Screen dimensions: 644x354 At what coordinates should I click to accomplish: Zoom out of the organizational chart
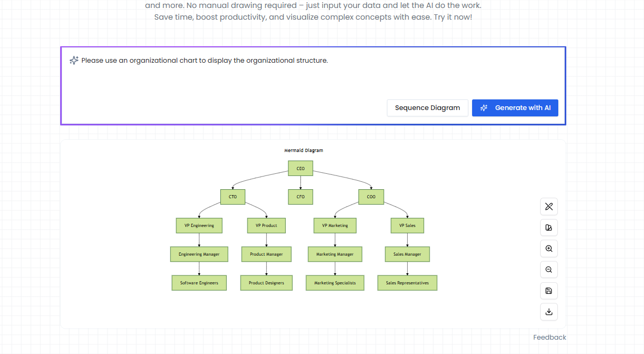[x=549, y=269]
